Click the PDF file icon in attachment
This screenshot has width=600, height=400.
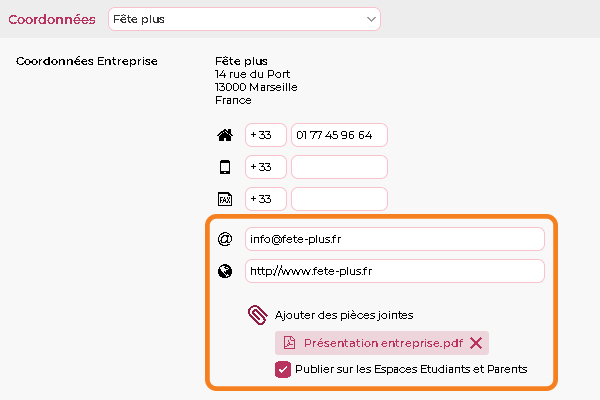289,343
